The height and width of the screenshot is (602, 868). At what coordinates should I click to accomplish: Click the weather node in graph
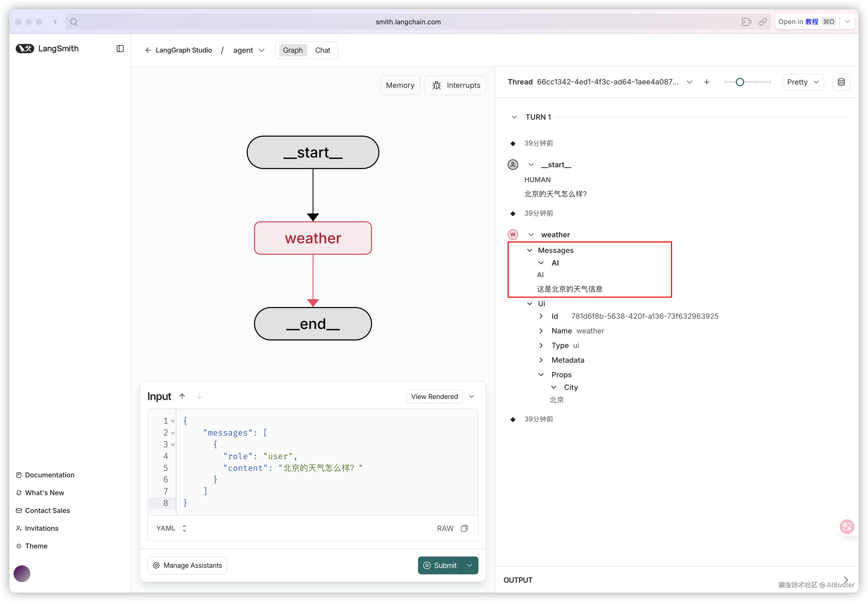(x=313, y=238)
